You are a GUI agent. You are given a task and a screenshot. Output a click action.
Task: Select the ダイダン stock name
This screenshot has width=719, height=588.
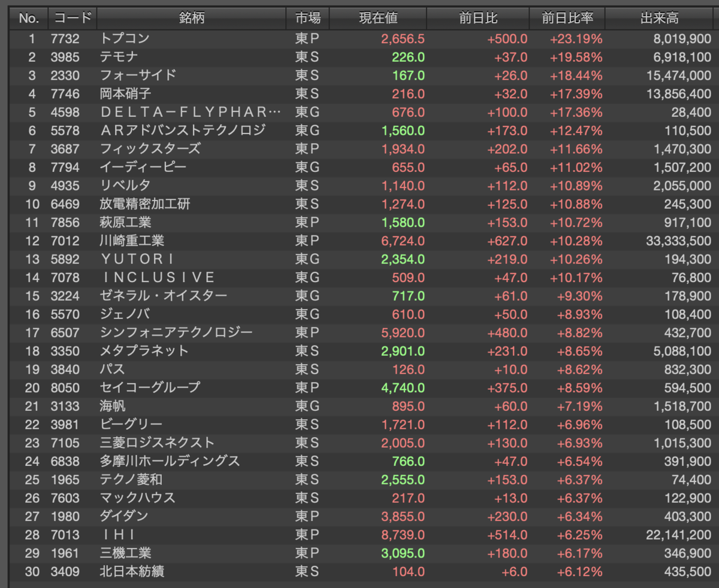point(124,516)
